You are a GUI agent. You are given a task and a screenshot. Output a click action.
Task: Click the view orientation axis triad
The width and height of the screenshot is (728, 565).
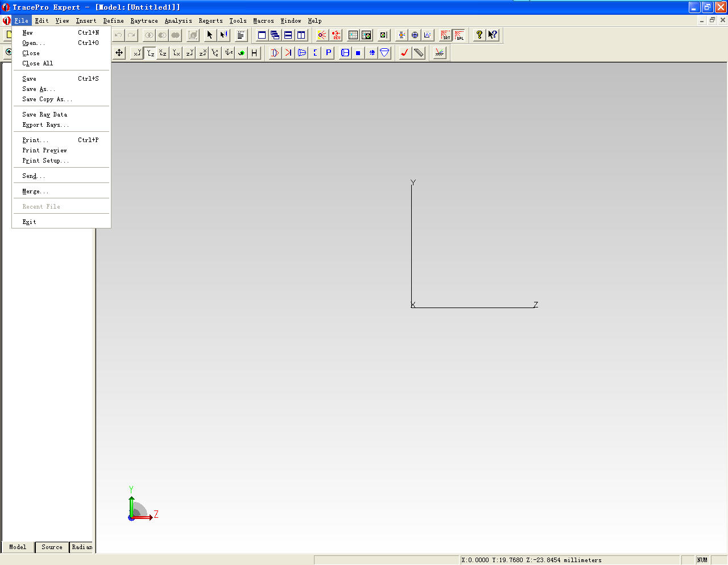pyautogui.click(x=143, y=504)
